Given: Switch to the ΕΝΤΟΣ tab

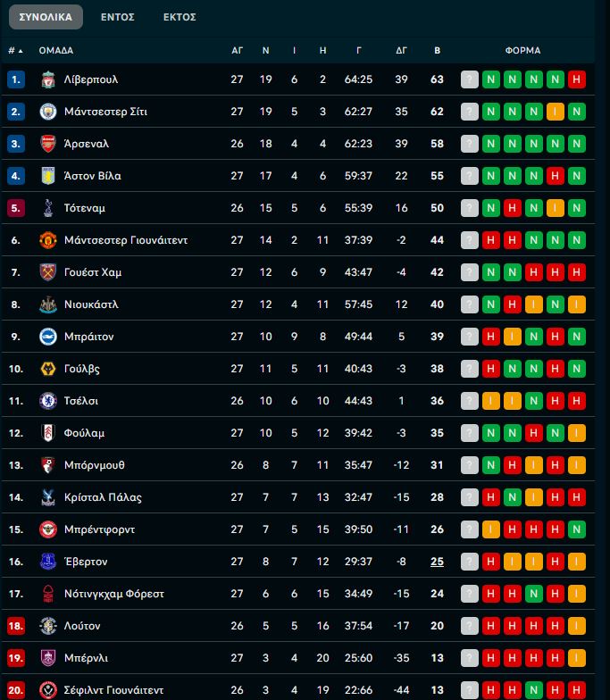Looking at the screenshot, I should coord(118,17).
